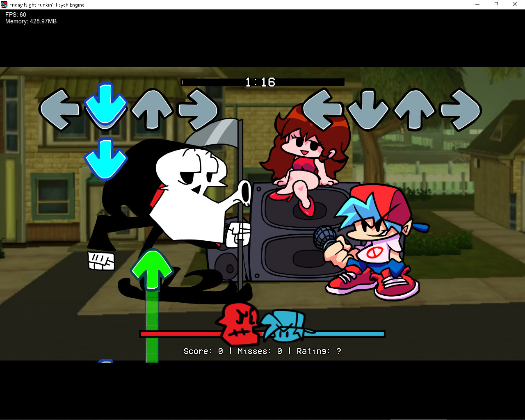Click the player's up arrow receptor
This screenshot has height=420, width=525.
pyautogui.click(x=415, y=110)
